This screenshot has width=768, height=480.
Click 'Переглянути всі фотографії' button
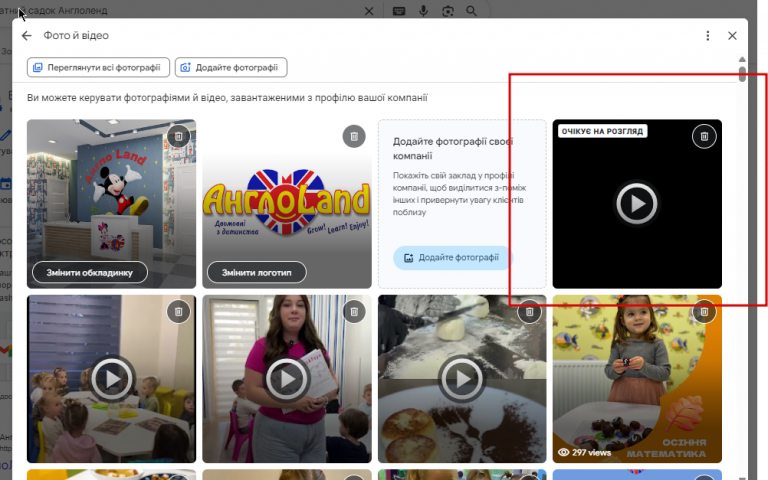click(x=98, y=68)
